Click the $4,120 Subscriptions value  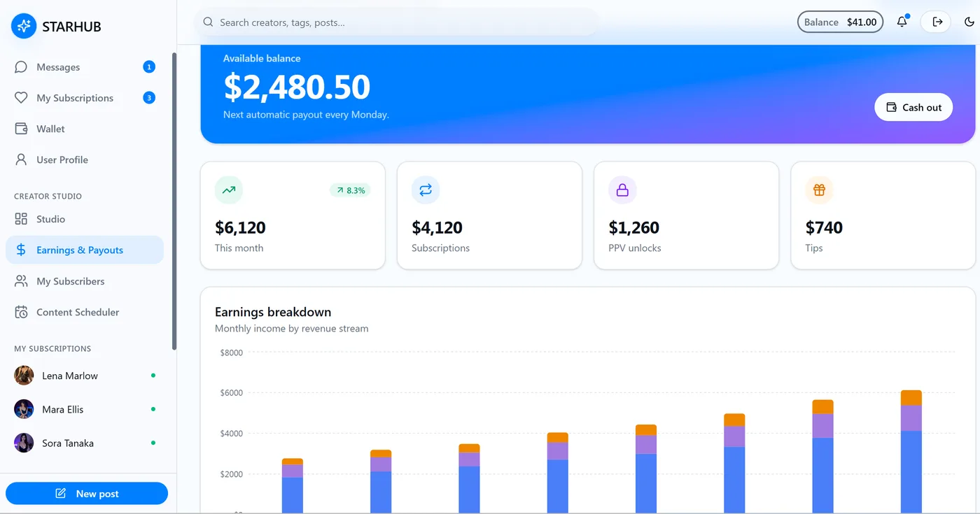[437, 227]
